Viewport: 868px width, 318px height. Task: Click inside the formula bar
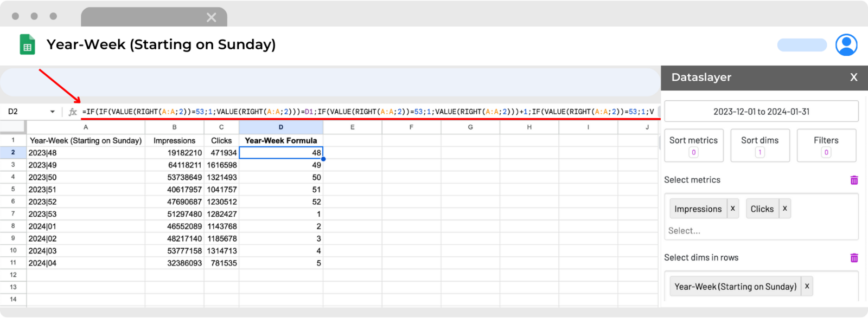coord(369,112)
